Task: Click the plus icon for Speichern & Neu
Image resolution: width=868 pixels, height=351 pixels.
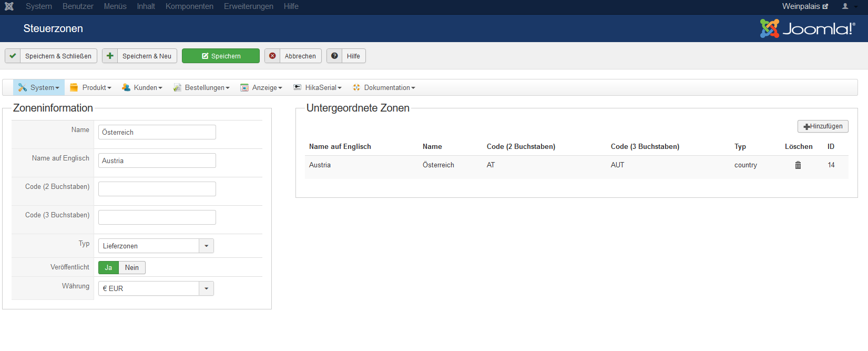Action: click(110, 56)
